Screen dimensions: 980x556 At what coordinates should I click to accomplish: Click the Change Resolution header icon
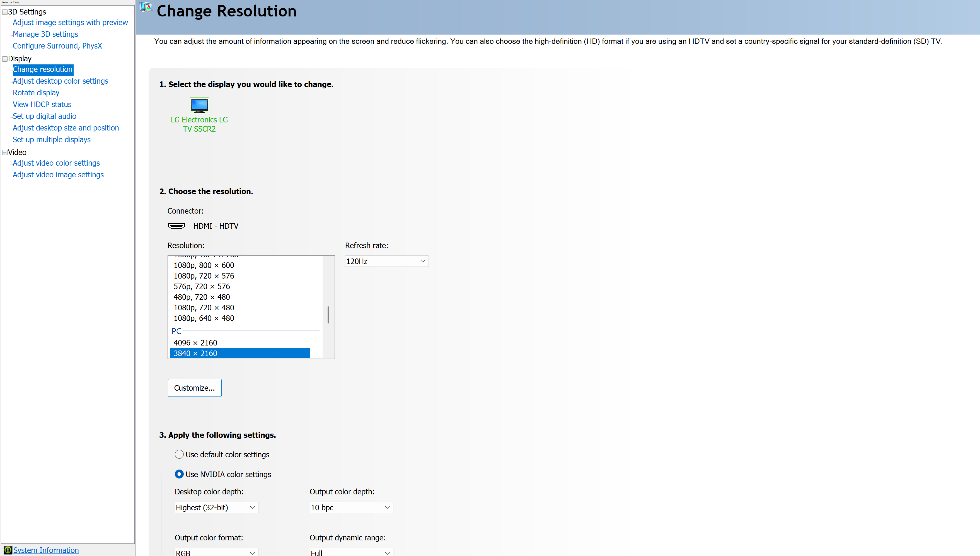point(146,8)
